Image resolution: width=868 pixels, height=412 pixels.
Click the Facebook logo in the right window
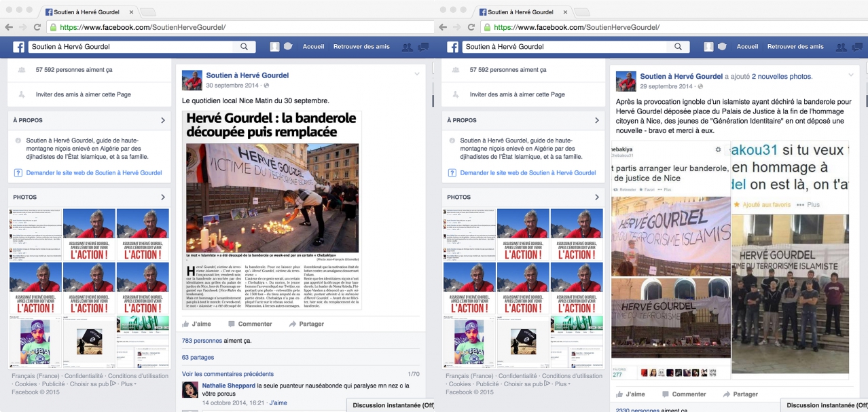point(452,47)
